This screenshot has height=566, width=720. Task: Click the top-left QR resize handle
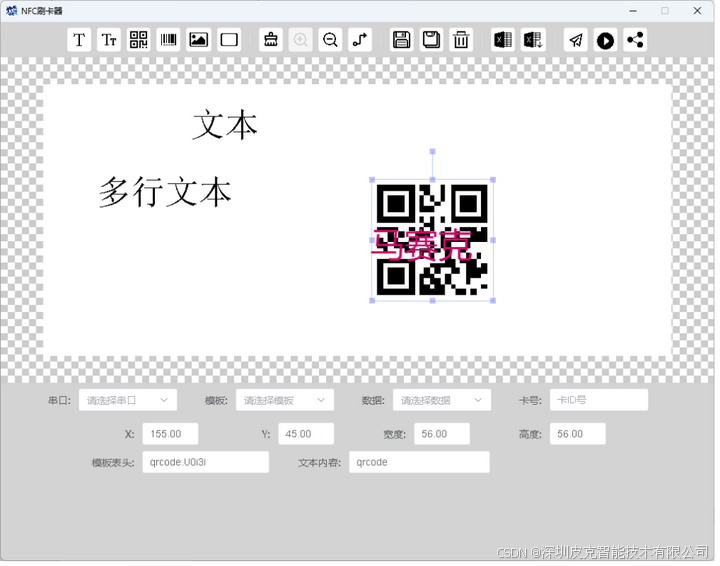372,180
